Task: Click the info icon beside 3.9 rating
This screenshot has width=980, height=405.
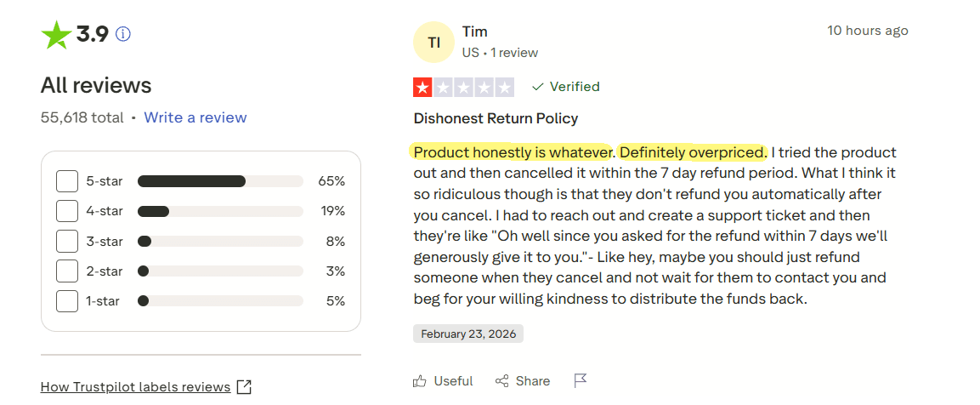Action: tap(124, 34)
